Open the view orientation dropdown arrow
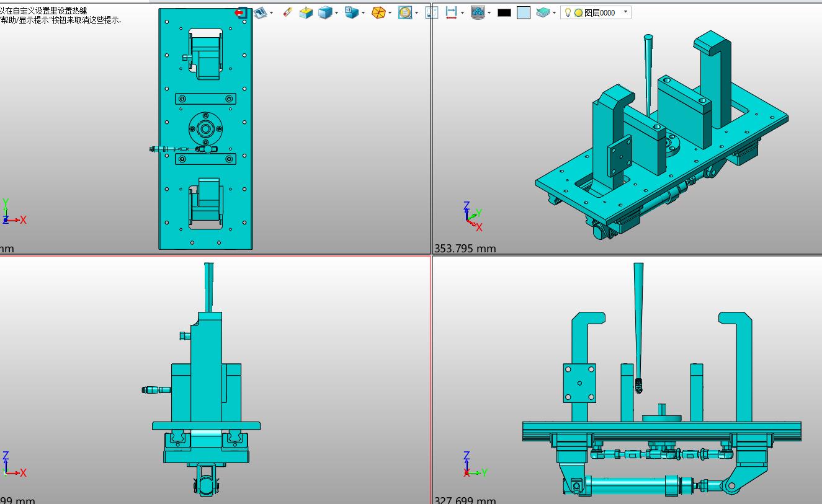822x504 pixels. click(363, 12)
